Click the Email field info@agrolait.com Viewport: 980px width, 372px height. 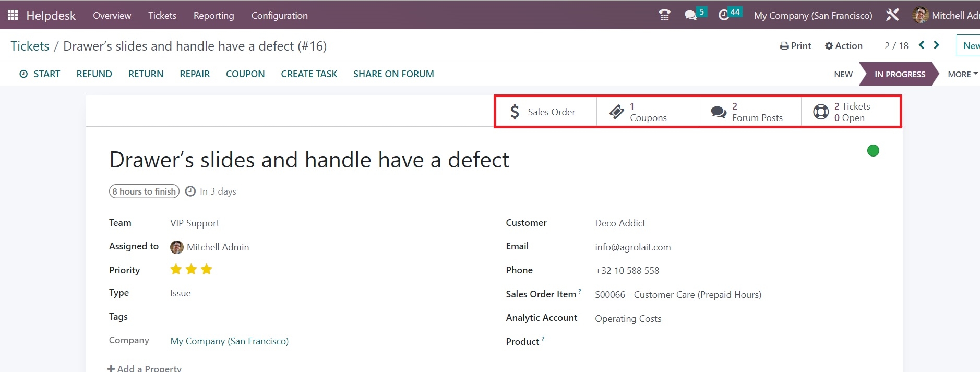[632, 247]
